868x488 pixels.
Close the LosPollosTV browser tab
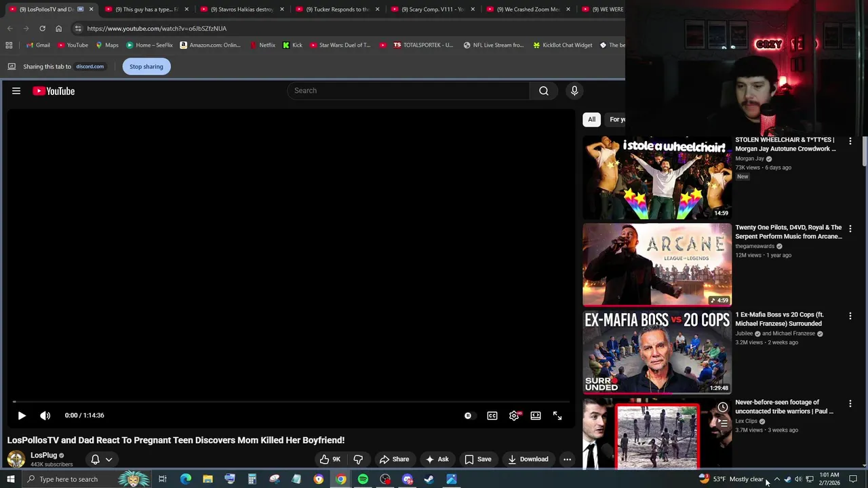click(91, 9)
